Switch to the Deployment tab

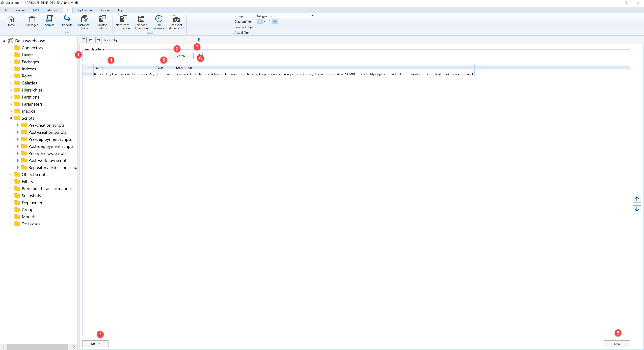[85, 10]
